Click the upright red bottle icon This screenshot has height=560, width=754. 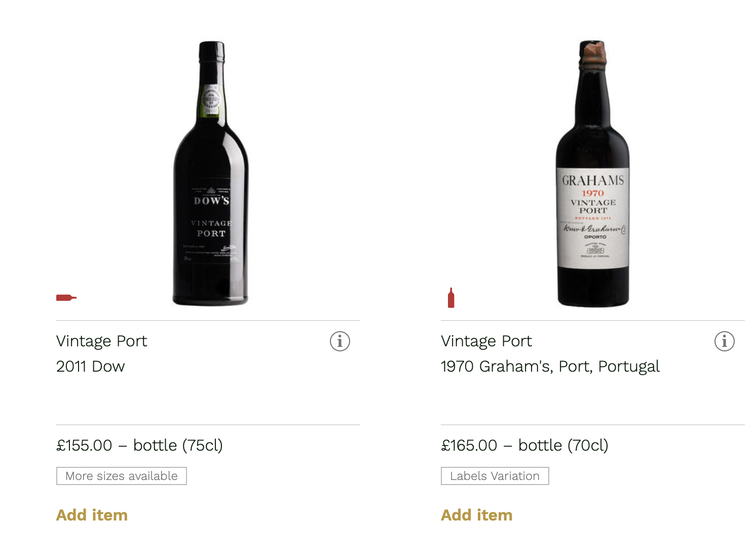coord(451,298)
